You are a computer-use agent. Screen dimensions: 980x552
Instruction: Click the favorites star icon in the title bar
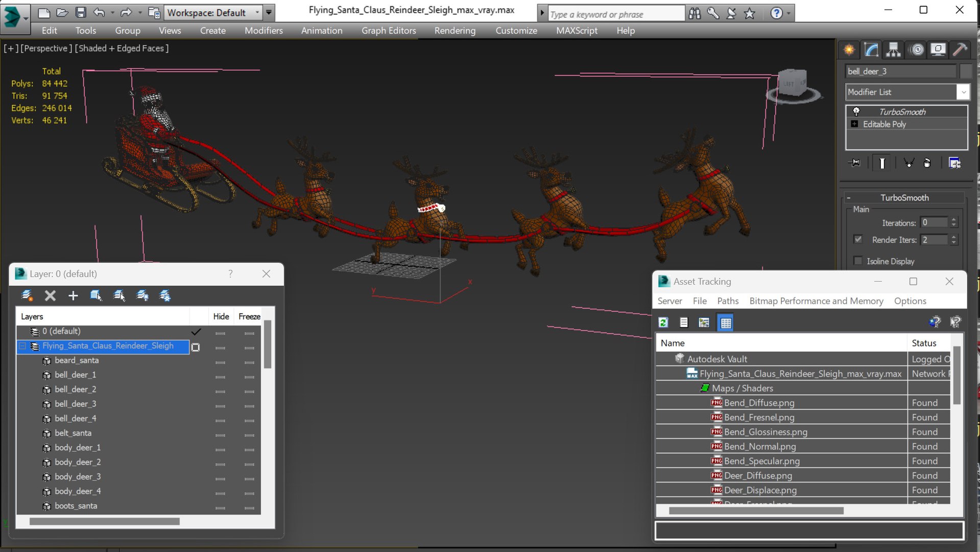(749, 13)
